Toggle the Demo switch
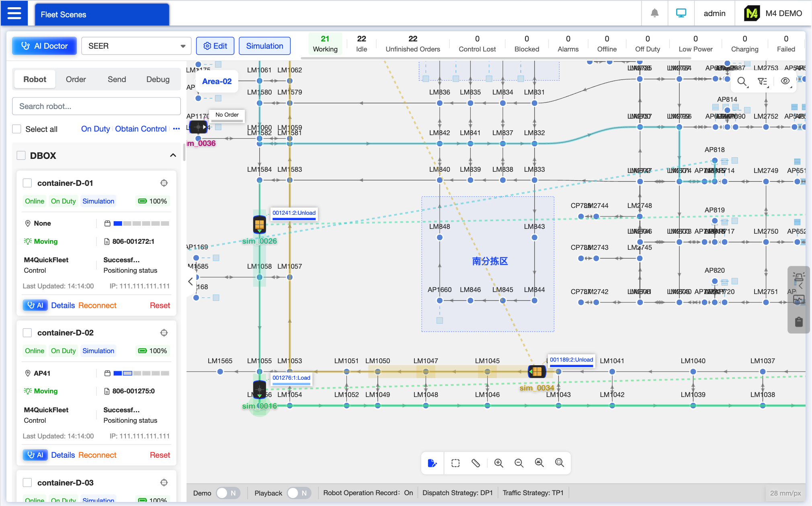The height and width of the screenshot is (506, 812). (x=228, y=493)
